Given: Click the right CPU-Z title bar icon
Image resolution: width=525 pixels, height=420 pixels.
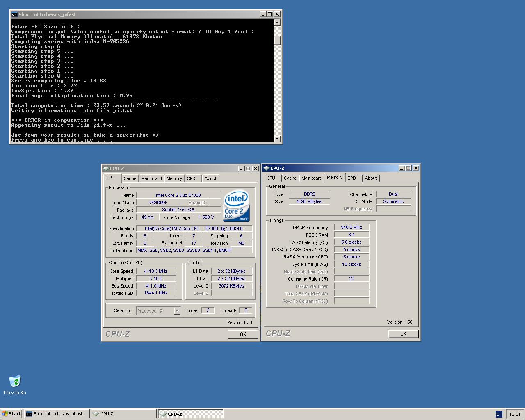Looking at the screenshot, I should coord(267,168).
